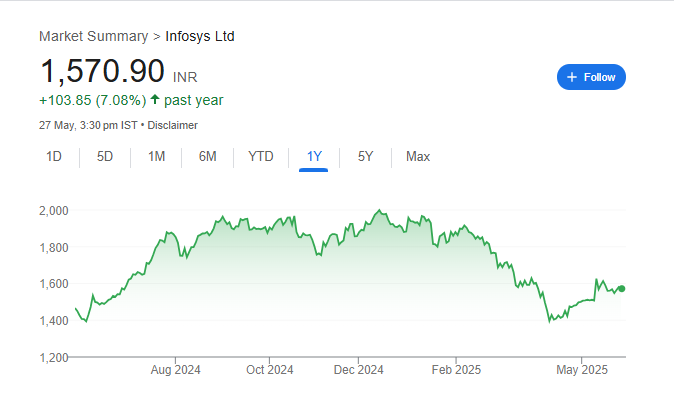This screenshot has height=395, width=674.
Task: Click the 27 May, 3:30 pm IST timestamp
Action: click(x=88, y=125)
